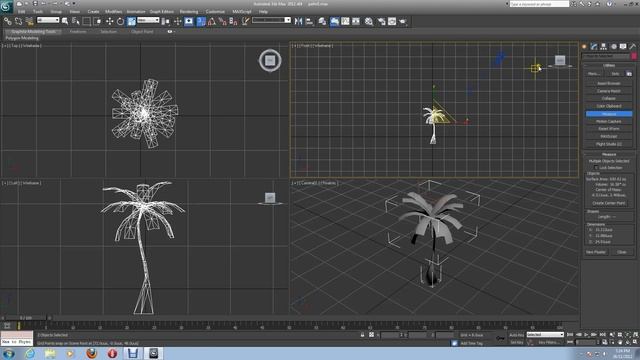The height and width of the screenshot is (360, 640).
Task: Toggle Set Key animation mode
Action: point(516,342)
